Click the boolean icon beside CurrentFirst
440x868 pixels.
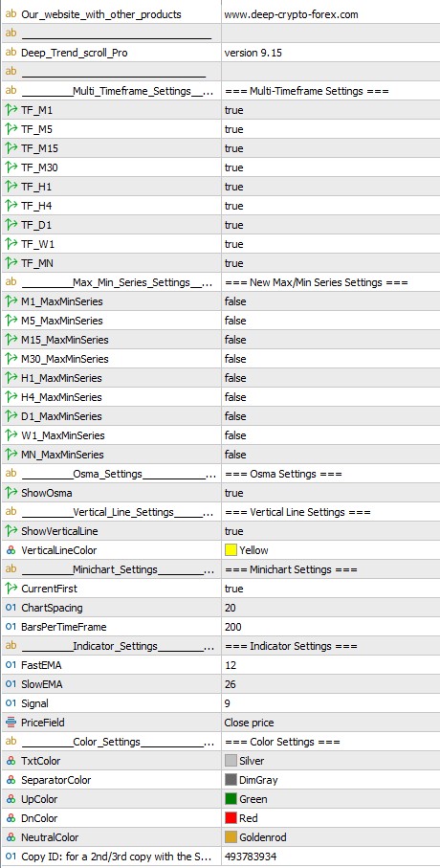tap(11, 589)
